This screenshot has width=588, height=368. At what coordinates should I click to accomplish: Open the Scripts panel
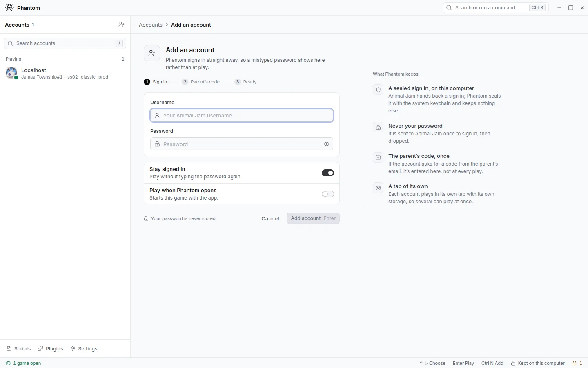pos(19,349)
